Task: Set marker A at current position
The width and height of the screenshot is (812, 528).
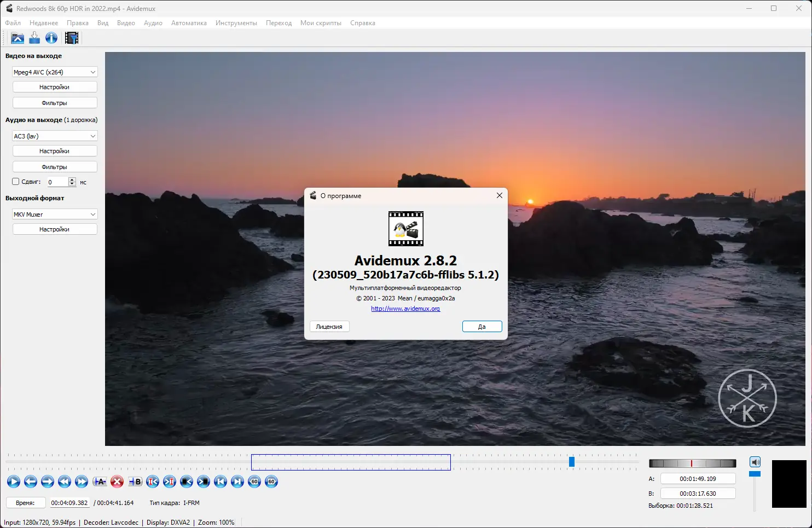Action: (100, 481)
